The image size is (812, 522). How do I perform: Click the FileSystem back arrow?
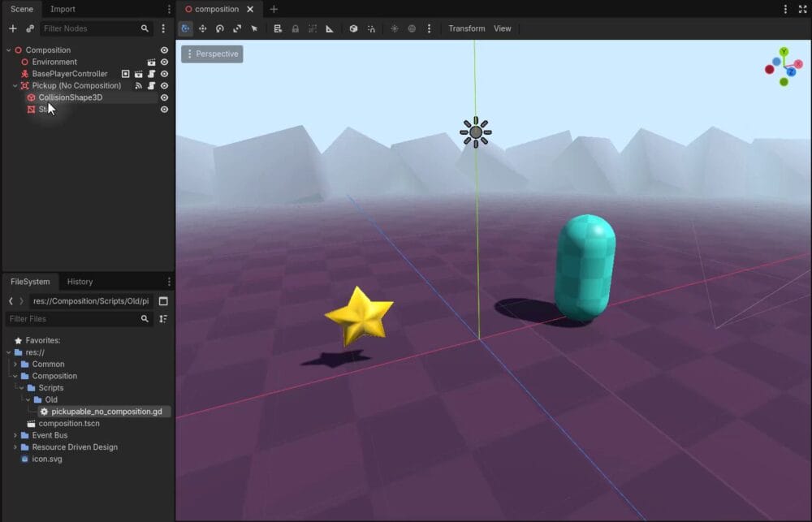11,301
